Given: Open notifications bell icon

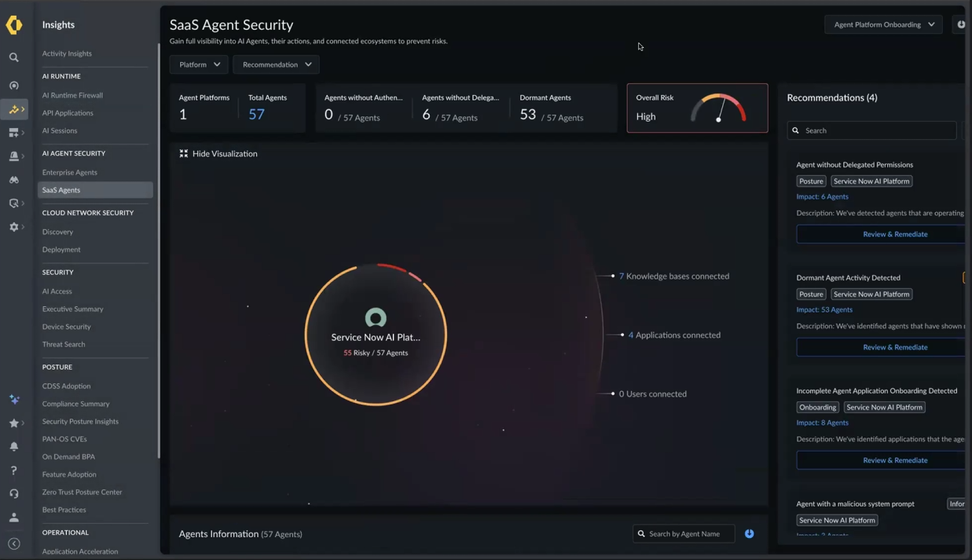Looking at the screenshot, I should pyautogui.click(x=14, y=447).
